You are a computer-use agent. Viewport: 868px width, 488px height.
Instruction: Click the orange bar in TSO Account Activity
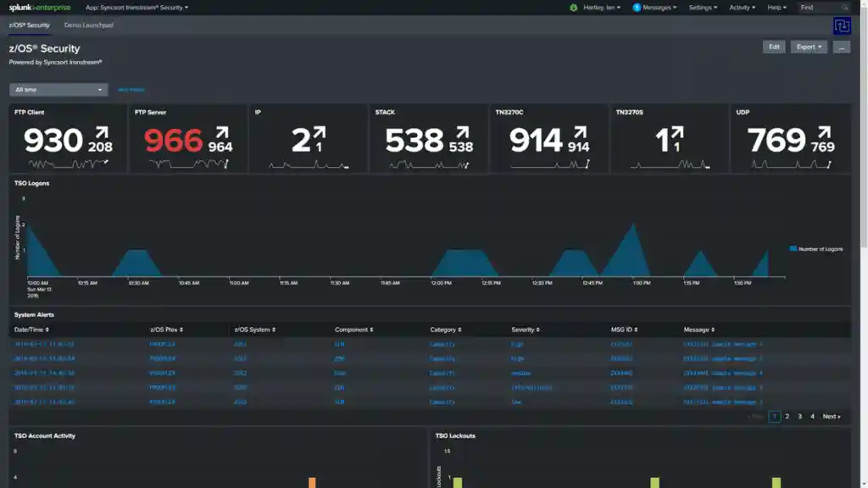pos(312,482)
